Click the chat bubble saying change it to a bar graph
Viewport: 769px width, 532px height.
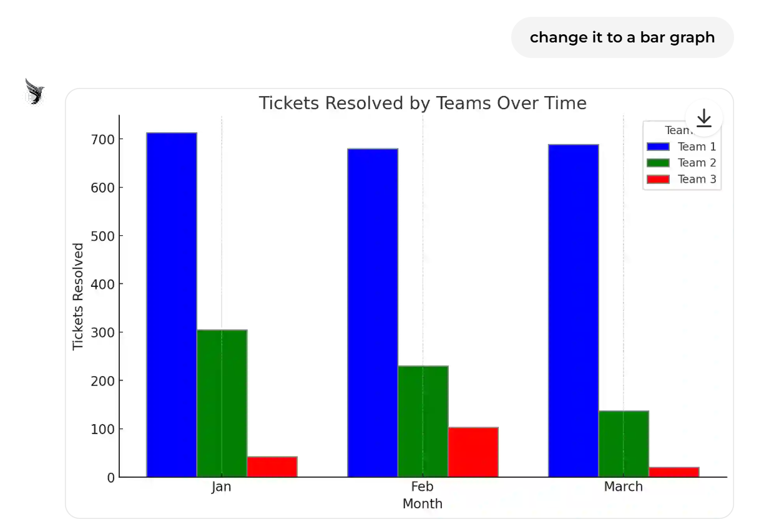click(622, 37)
